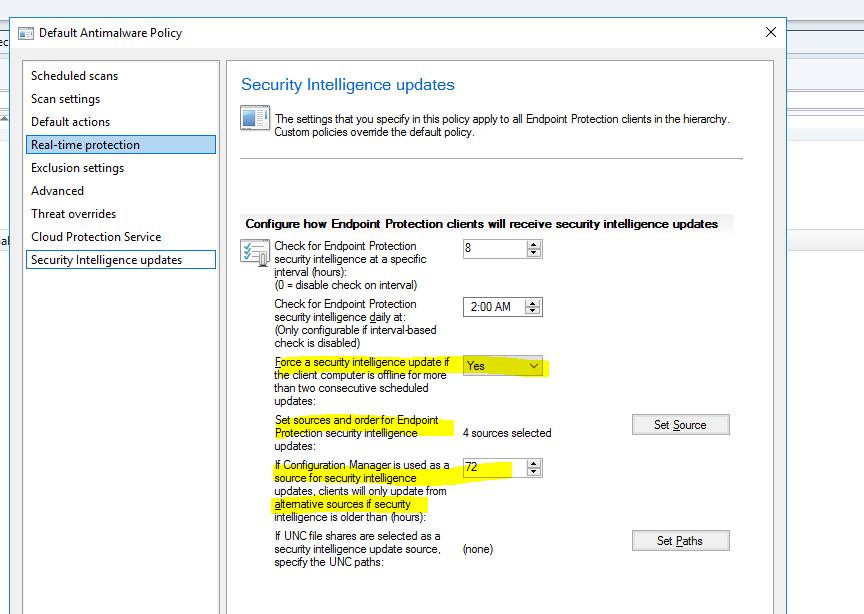This screenshot has height=614, width=864.
Task: Click the '4 sources selected' text
Action: click(x=507, y=433)
